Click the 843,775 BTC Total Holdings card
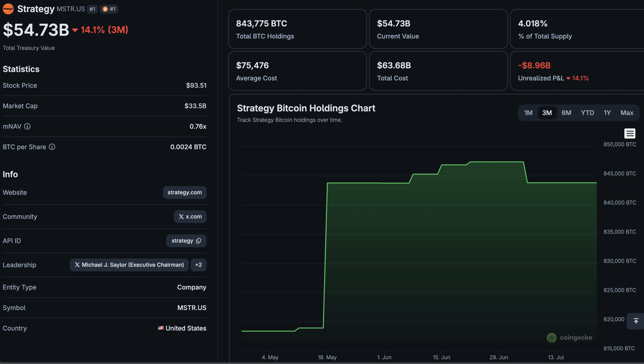The image size is (644, 364). coord(297,29)
